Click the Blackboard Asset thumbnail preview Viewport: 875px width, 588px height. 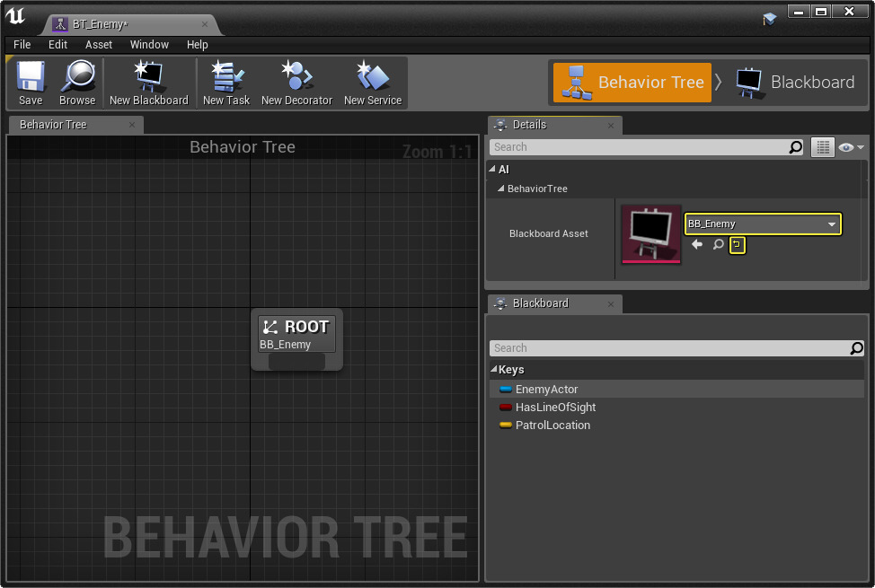650,234
